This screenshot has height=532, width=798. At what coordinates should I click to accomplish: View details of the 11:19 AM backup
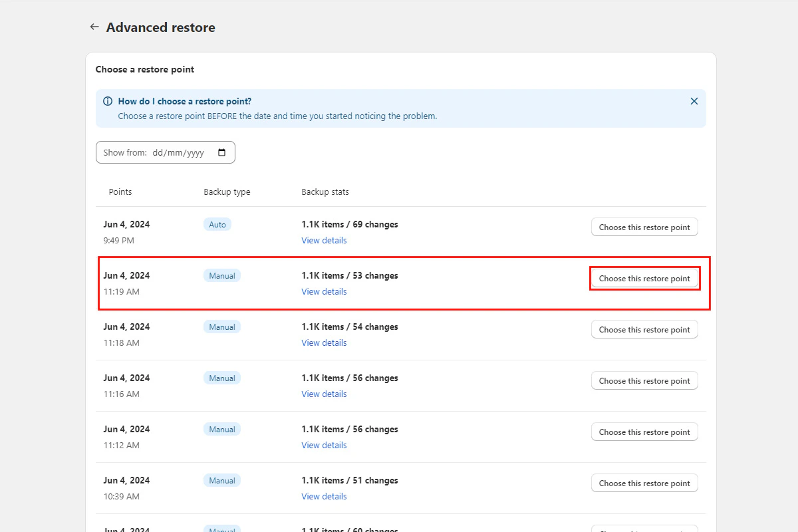[x=324, y=291]
